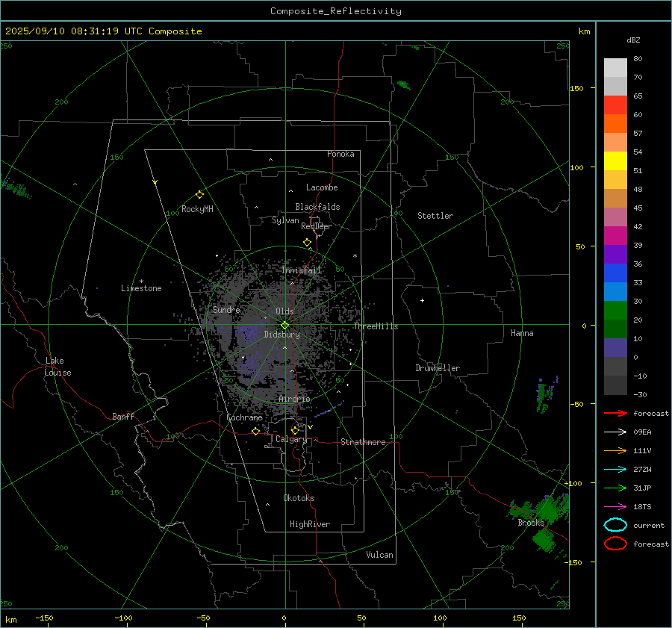Click the Composite_Reflectivity title text
The height and width of the screenshot is (628, 672).
pyautogui.click(x=335, y=11)
